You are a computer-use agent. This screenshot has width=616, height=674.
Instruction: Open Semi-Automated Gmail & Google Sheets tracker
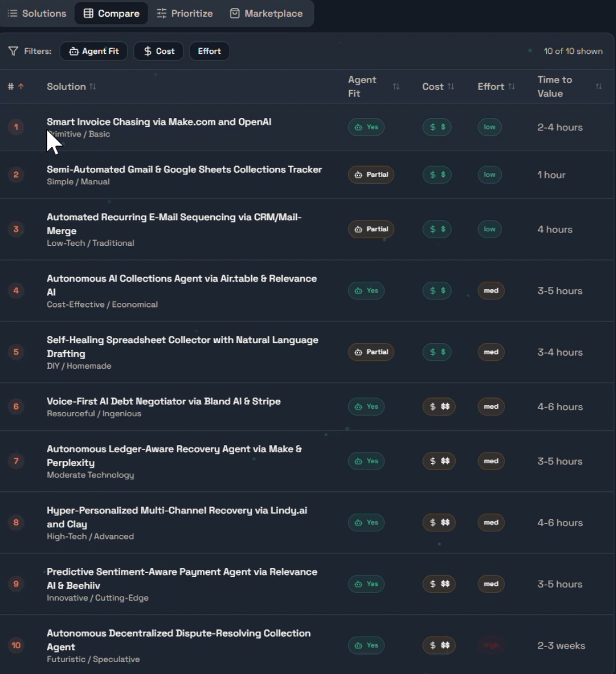(184, 170)
